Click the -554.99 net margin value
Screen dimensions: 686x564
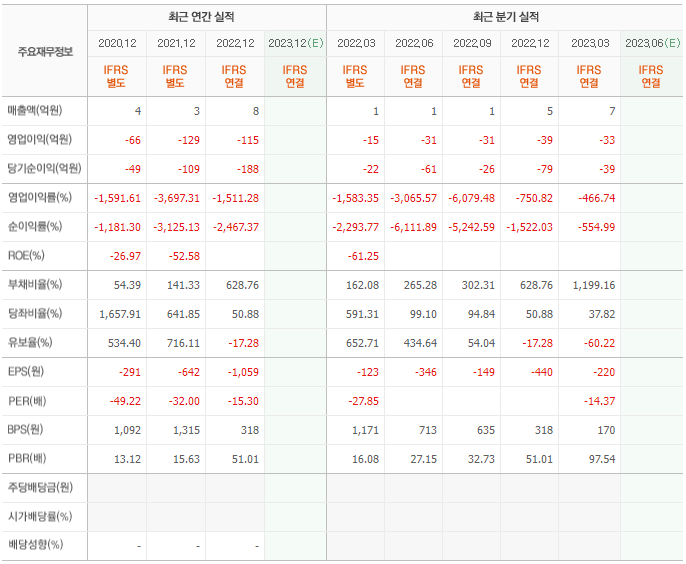pos(597,228)
